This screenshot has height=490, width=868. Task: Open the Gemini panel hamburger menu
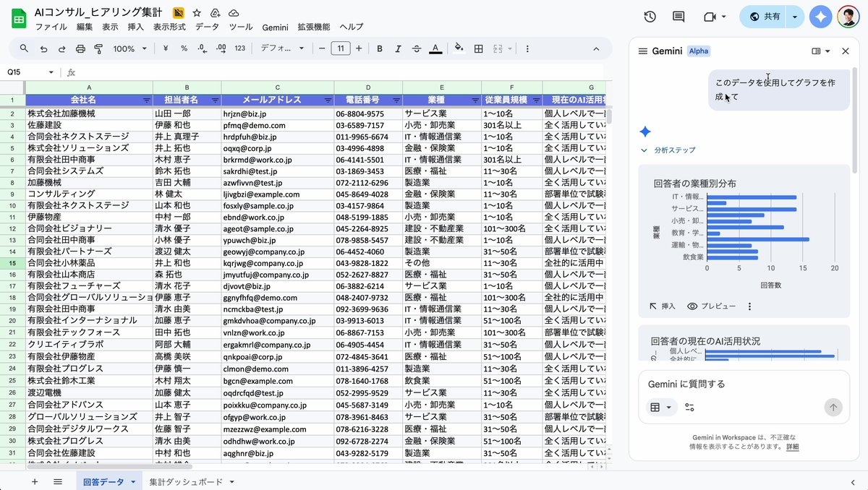tap(642, 51)
